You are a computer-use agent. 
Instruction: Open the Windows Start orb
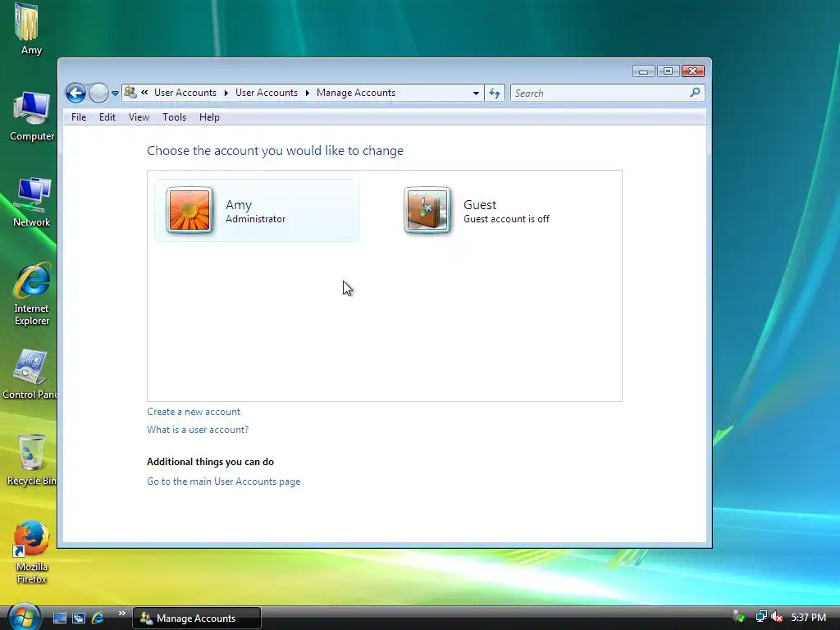[x=23, y=617]
